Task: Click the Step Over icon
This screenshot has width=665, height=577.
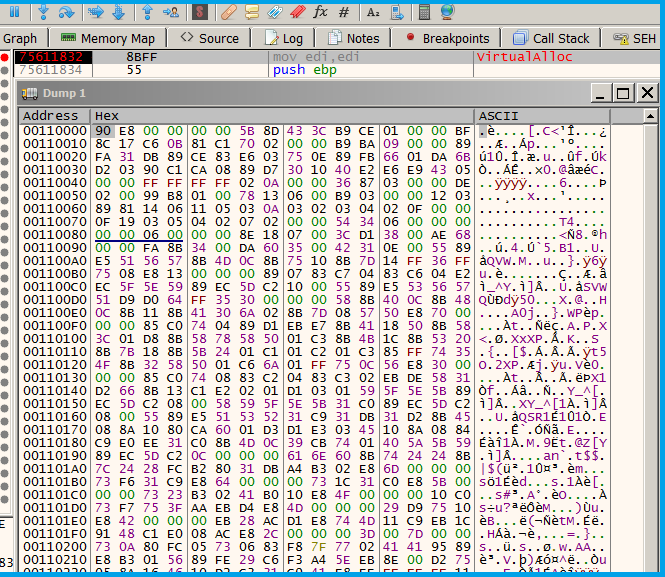Action: (x=66, y=12)
